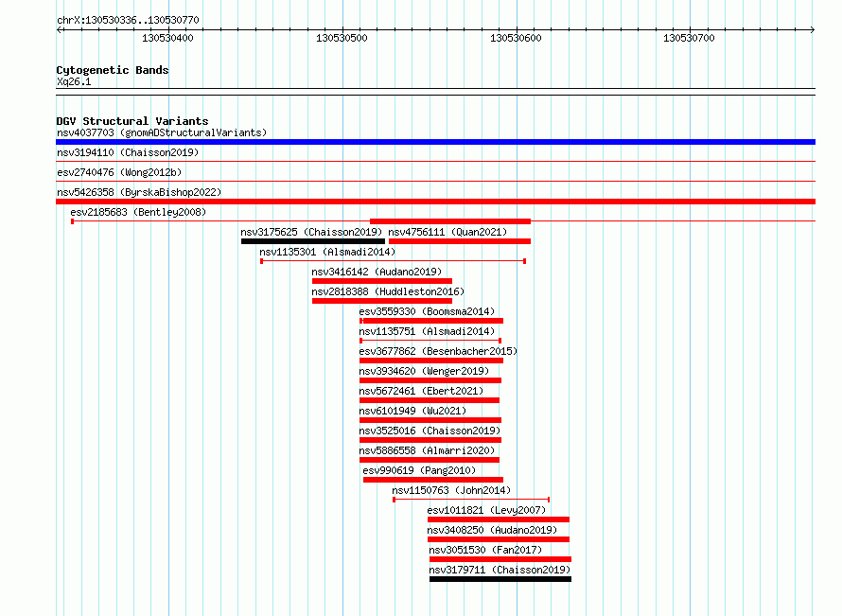This screenshot has height=616, width=842.
Task: Click nsv3179711 (Chaisson2019) label
Action: pyautogui.click(x=500, y=570)
